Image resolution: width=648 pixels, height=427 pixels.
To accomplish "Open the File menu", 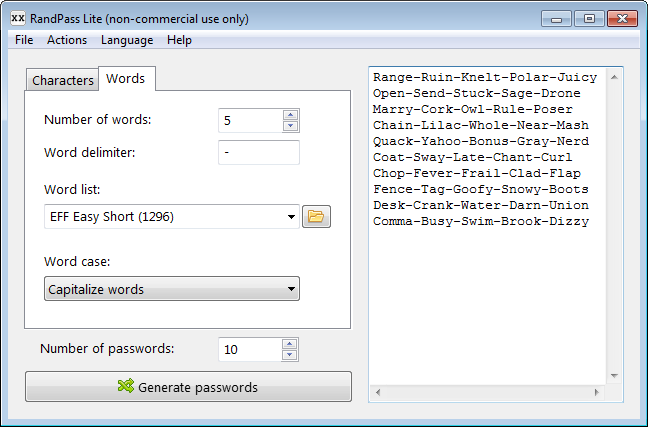I will coord(24,40).
